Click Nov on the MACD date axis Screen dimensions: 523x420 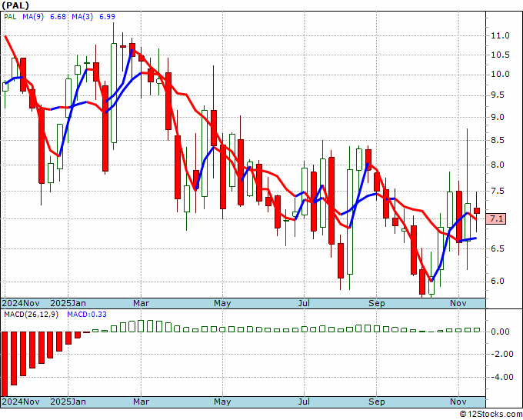tap(458, 402)
